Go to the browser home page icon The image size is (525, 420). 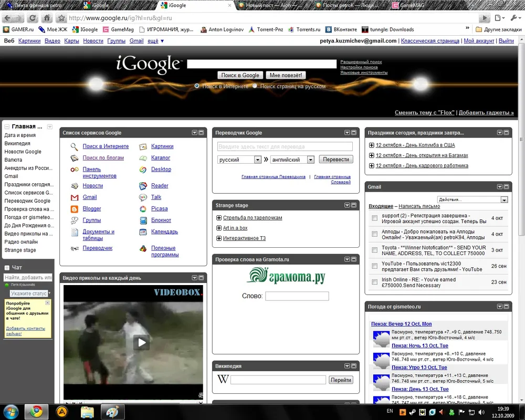coord(47,18)
